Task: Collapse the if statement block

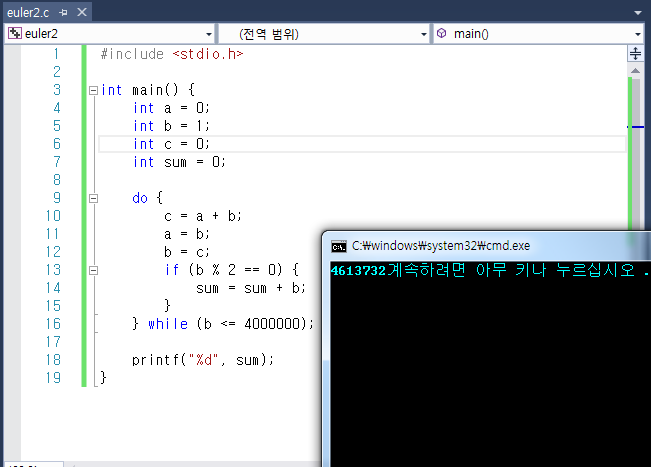Action: pyautogui.click(x=93, y=270)
